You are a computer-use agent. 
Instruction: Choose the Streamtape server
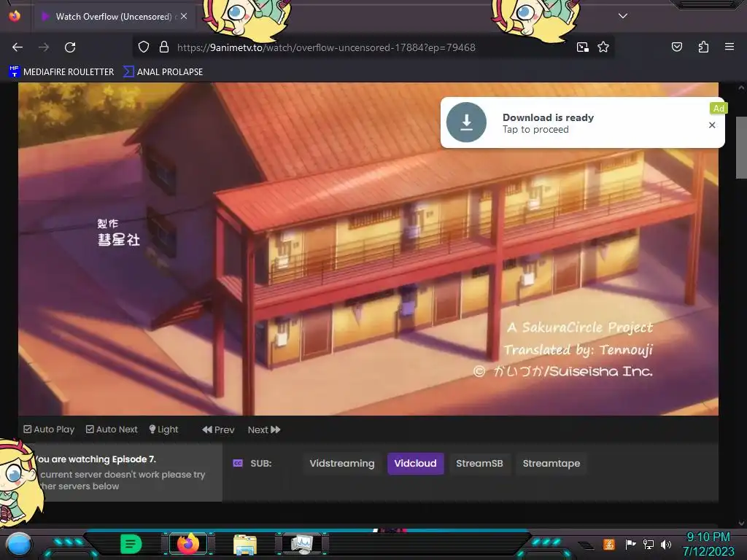(x=551, y=463)
